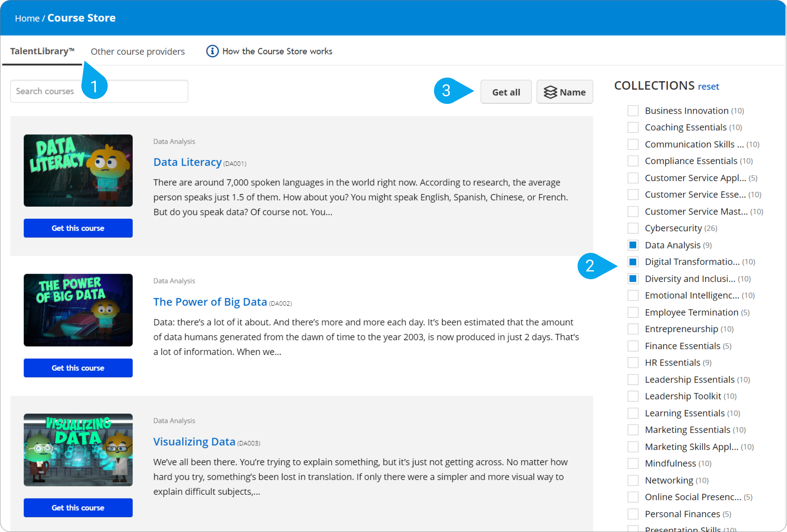The width and height of the screenshot is (787, 532).
Task: Click the Search courses input field
Action: (x=99, y=91)
